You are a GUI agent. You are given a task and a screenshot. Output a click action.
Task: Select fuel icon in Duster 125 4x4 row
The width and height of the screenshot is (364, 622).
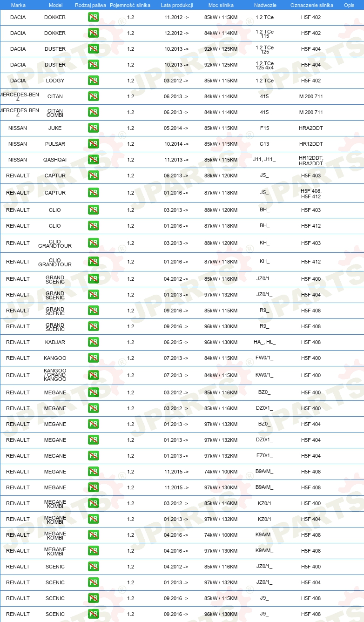click(x=93, y=65)
